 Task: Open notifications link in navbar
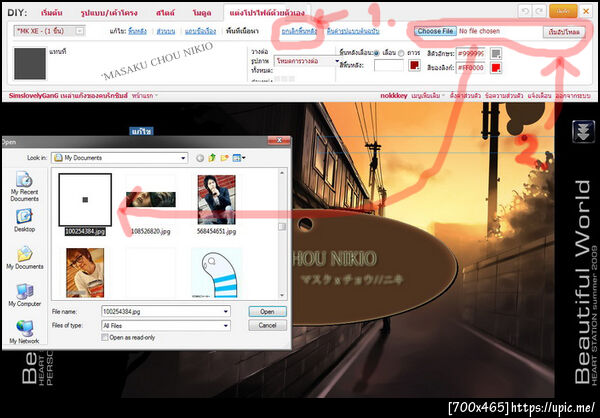[539, 95]
